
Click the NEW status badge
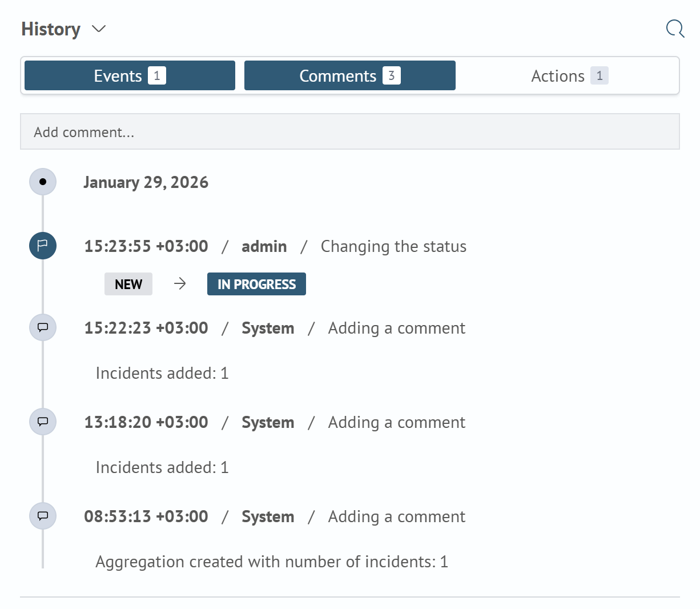click(128, 284)
